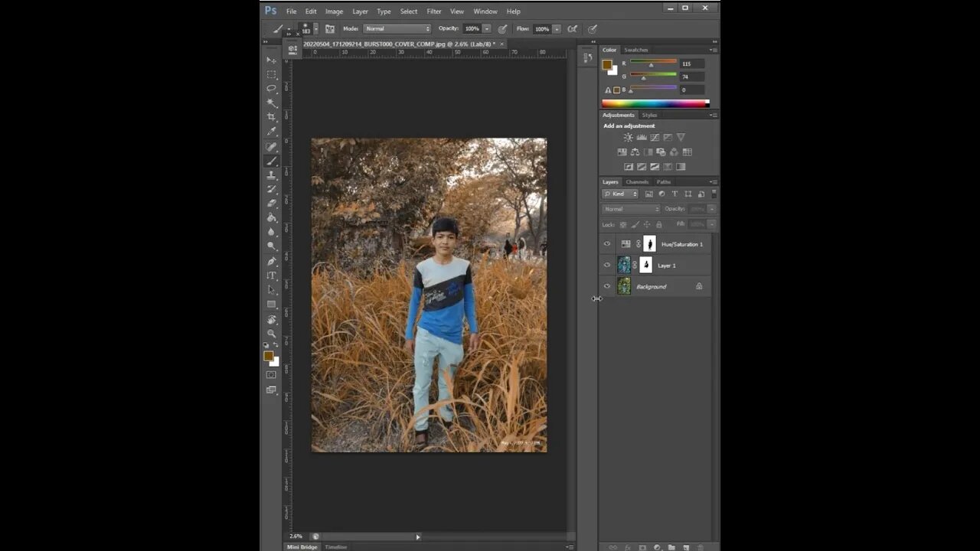The image size is (980, 551).
Task: Select the Brush tool in toolbox
Action: (x=271, y=161)
